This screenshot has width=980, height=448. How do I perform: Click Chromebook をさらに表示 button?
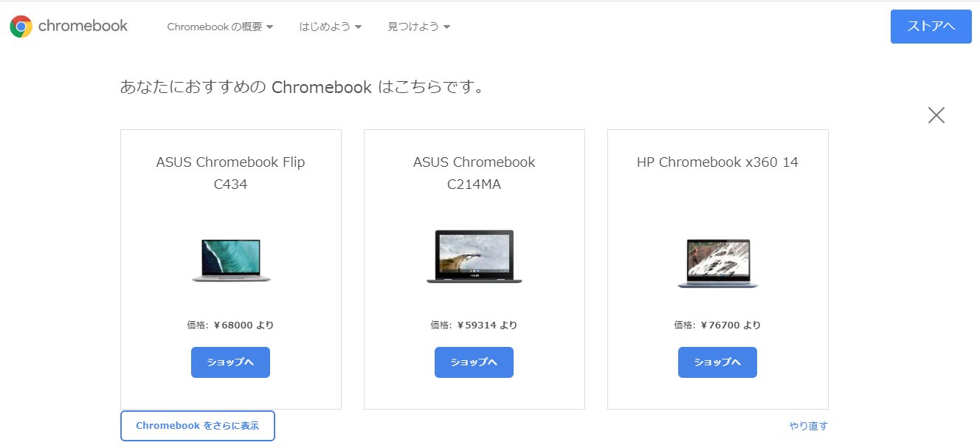198,426
